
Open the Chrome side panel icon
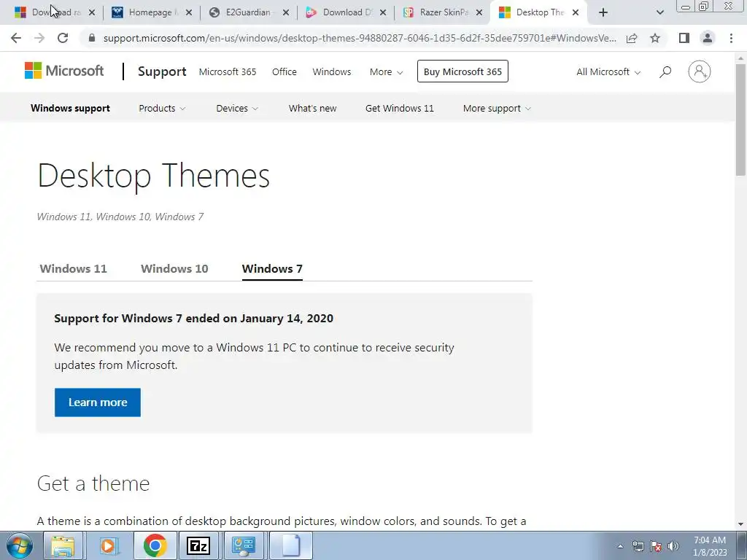point(684,38)
